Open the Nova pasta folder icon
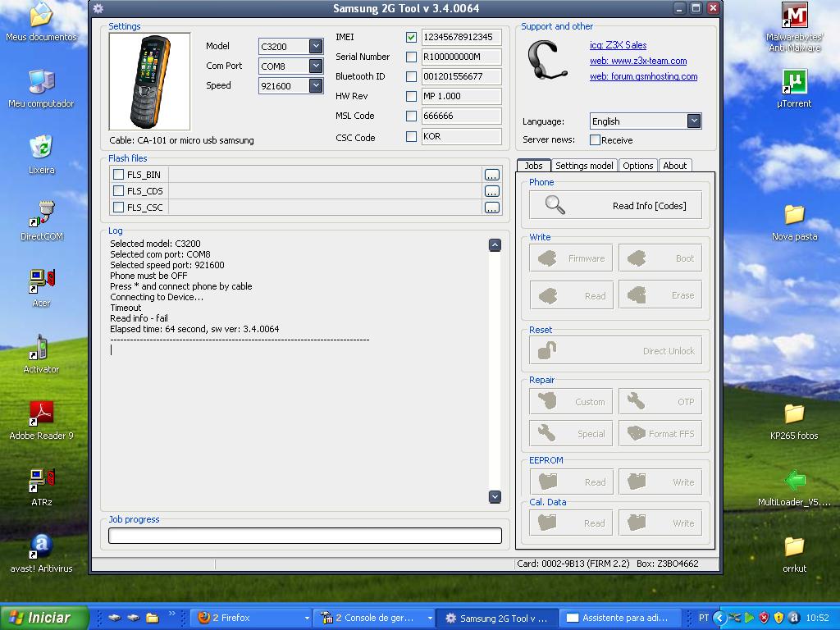Viewport: 840px width, 630px height. point(794,221)
